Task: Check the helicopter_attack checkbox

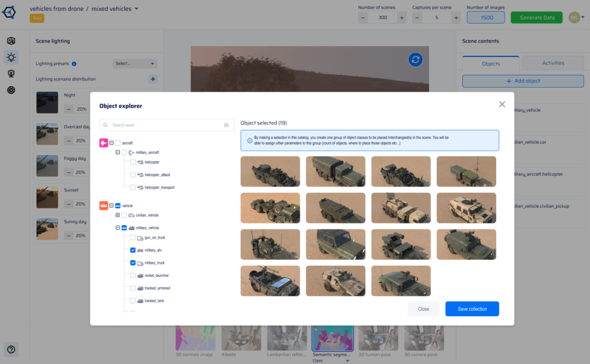Action: point(133,175)
